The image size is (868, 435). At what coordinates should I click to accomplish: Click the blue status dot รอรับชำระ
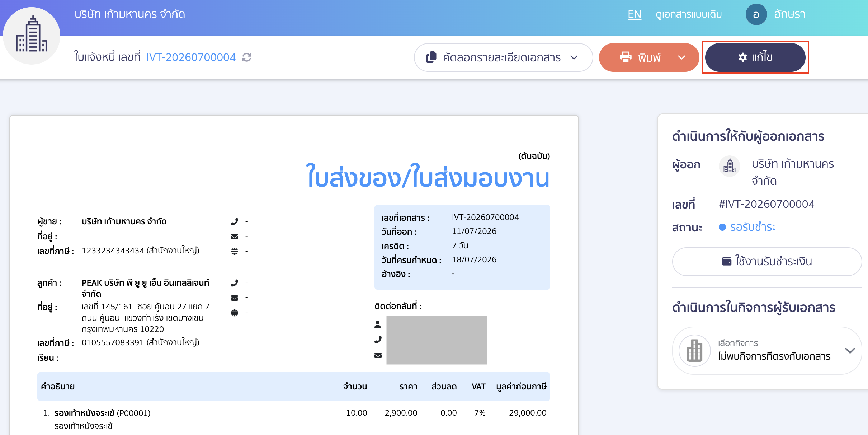[722, 227]
